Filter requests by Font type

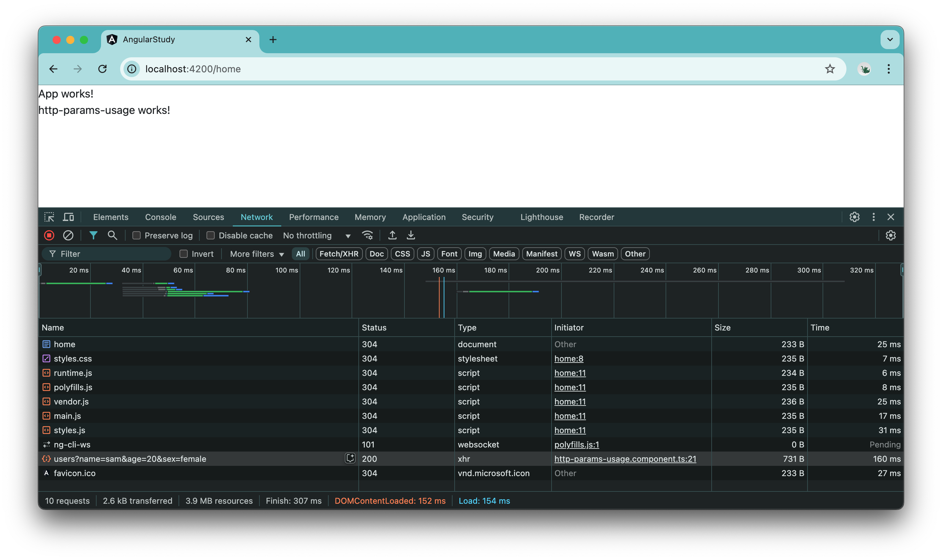(x=449, y=254)
